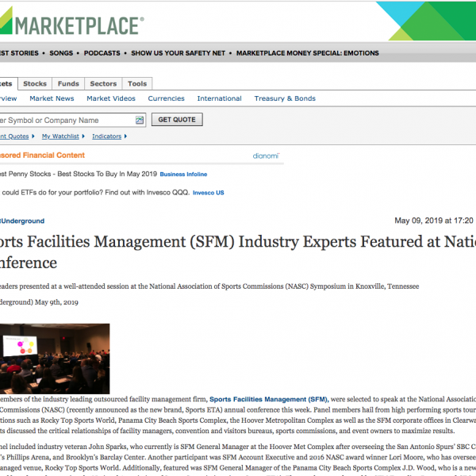
Task: Open the Latest Stories link
Action: click(19, 53)
